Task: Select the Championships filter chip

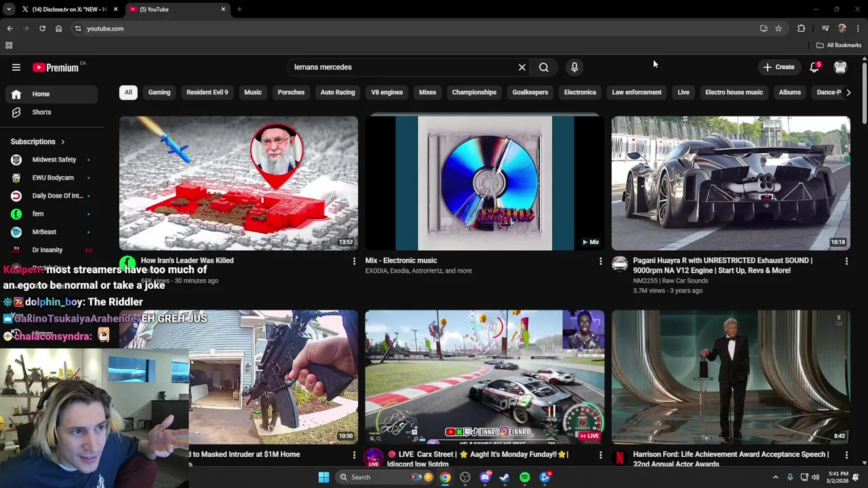Action: (x=474, y=92)
